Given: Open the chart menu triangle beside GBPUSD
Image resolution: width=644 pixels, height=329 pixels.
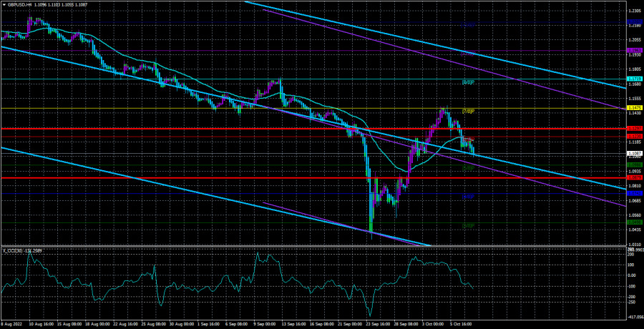Looking at the screenshot, I should (x=4, y=3).
